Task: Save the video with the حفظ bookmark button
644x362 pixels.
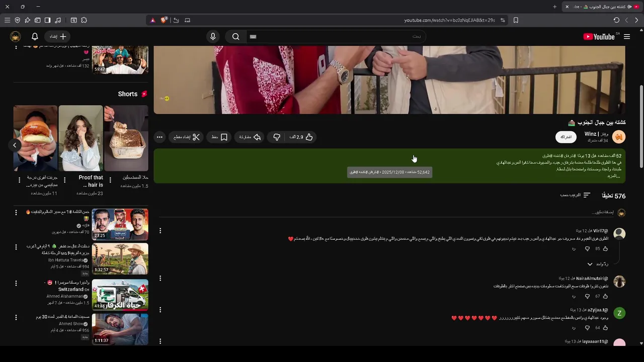Action: (x=219, y=137)
